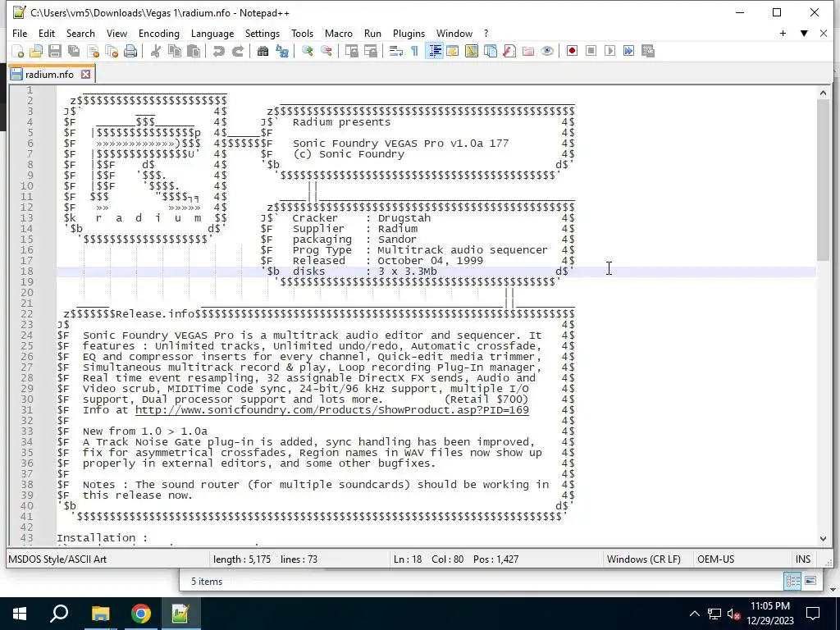Click the Stop Recording macro icon
The height and width of the screenshot is (630, 840).
591,51
